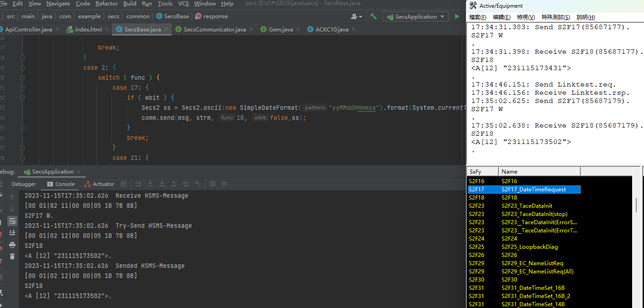Open 特殊測試(S) menu in Active/Equipment window

coord(556,17)
